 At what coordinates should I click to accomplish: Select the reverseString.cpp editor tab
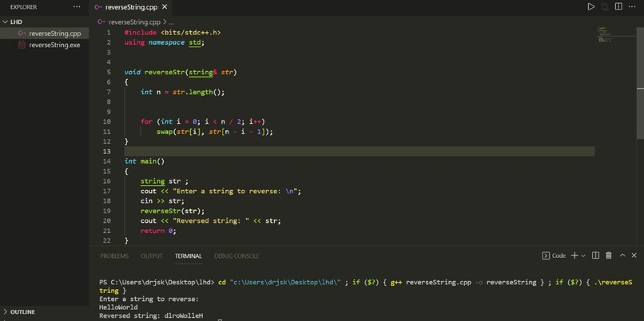pos(130,7)
